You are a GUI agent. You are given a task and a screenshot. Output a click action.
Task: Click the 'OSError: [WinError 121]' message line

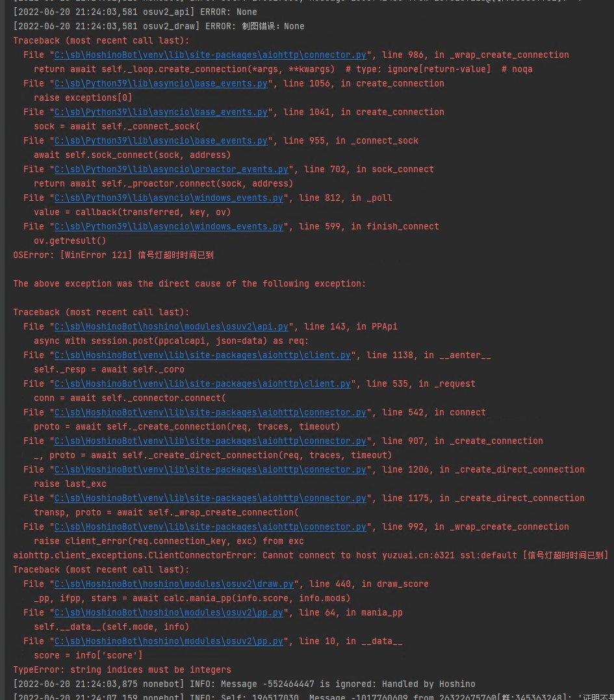(113, 255)
